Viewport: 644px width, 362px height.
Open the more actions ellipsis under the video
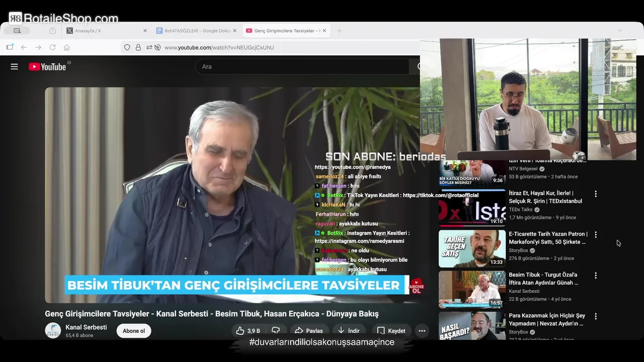click(422, 331)
